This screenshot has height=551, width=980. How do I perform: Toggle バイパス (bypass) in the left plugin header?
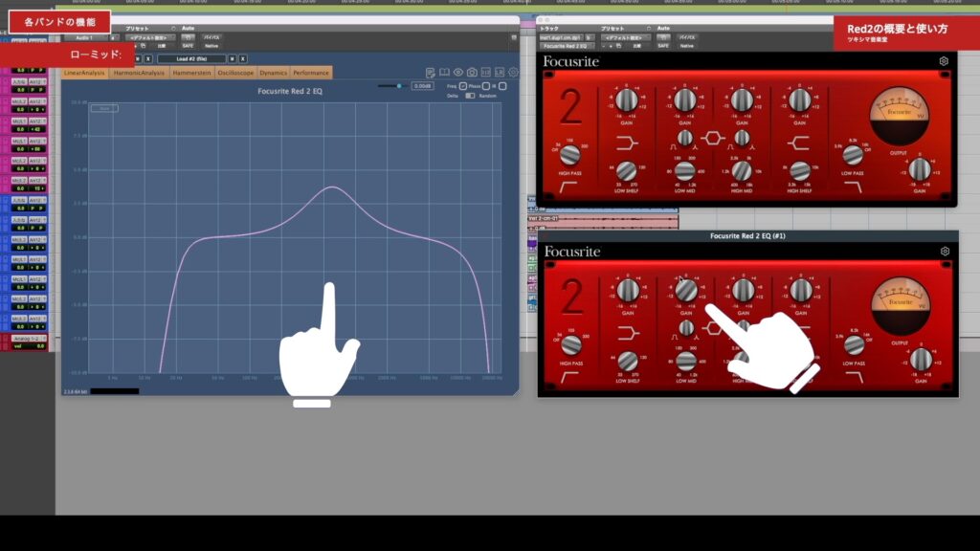pyautogui.click(x=212, y=37)
